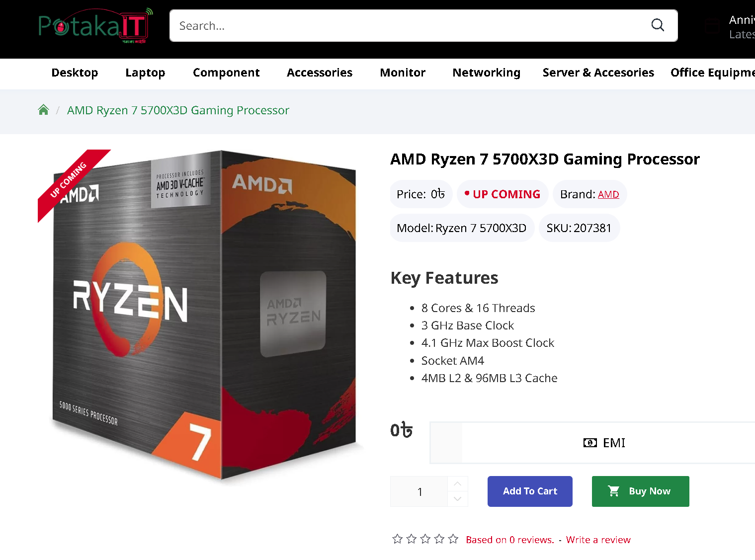The image size is (755, 560).
Task: Click the PotakaIT logo
Action: tap(95, 26)
